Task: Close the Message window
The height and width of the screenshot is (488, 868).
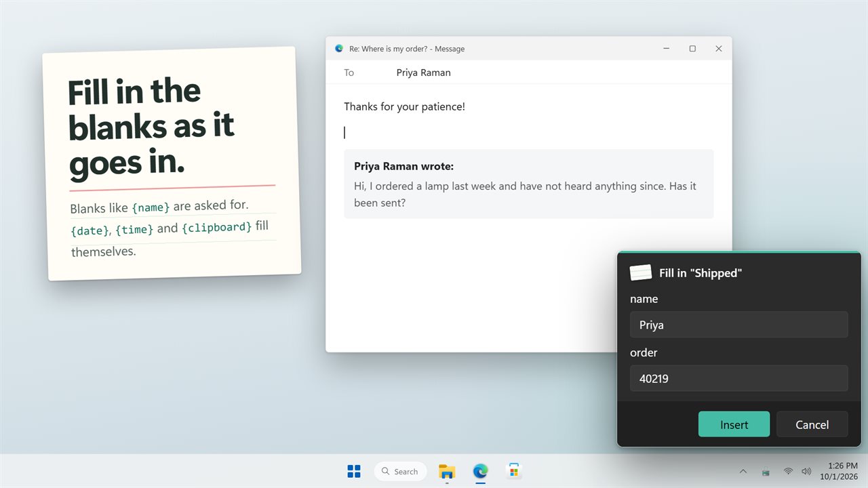Action: click(x=719, y=49)
